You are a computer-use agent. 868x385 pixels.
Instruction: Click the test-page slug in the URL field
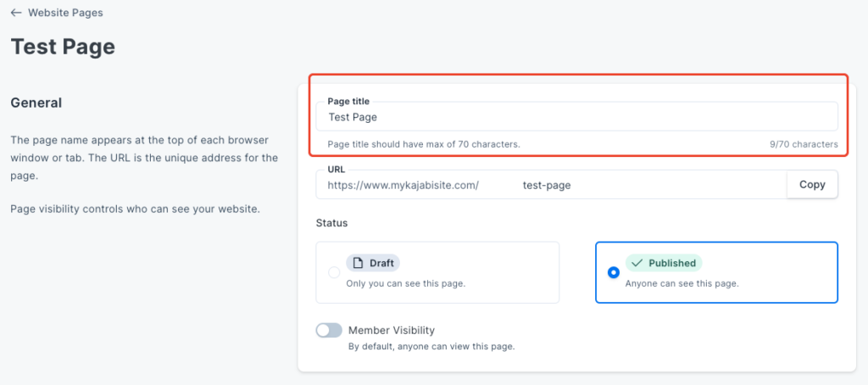[547, 186]
